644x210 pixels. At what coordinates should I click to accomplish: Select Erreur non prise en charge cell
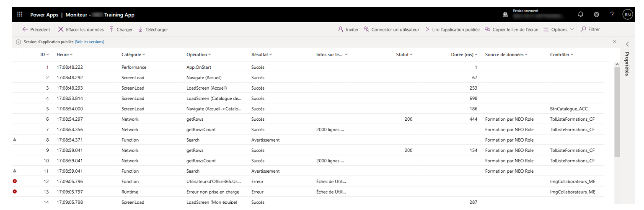[212, 192]
